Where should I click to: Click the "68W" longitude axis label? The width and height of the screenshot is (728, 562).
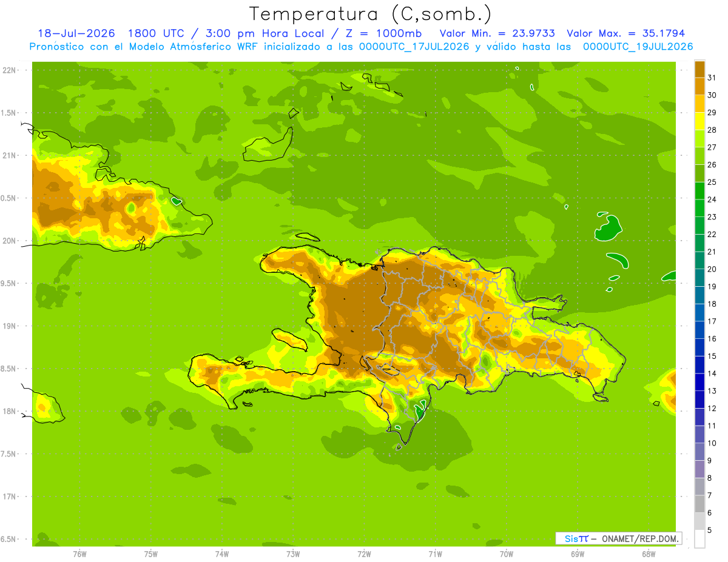649,554
